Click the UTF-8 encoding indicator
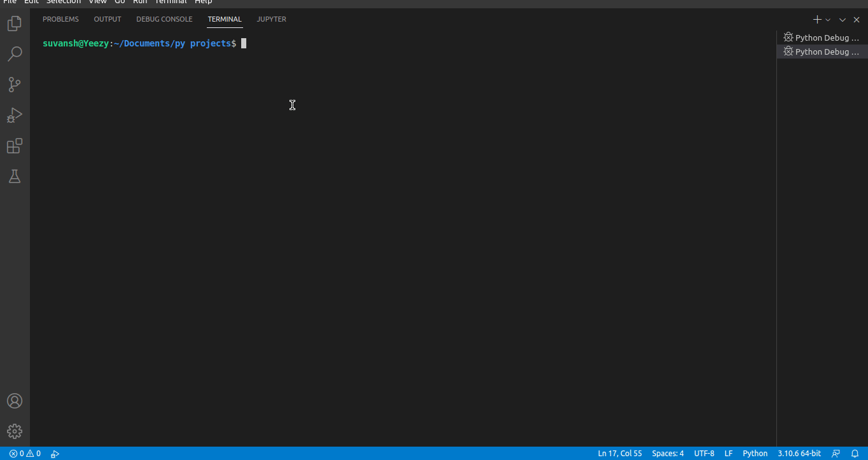This screenshot has height=460, width=868. click(x=704, y=453)
